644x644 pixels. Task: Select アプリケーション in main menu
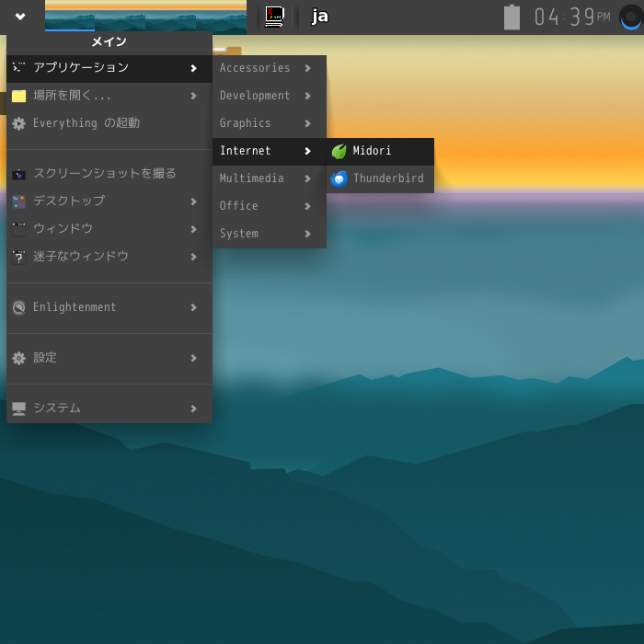pos(109,69)
